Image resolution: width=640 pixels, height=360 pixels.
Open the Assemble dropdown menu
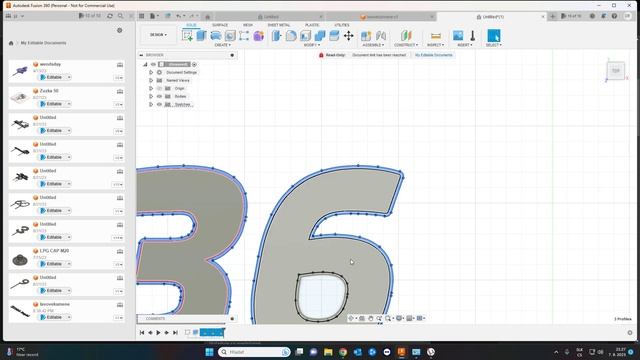point(373,45)
